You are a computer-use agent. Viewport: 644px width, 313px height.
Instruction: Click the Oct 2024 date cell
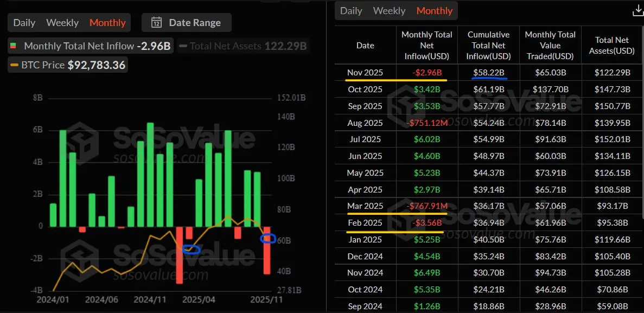coord(365,290)
